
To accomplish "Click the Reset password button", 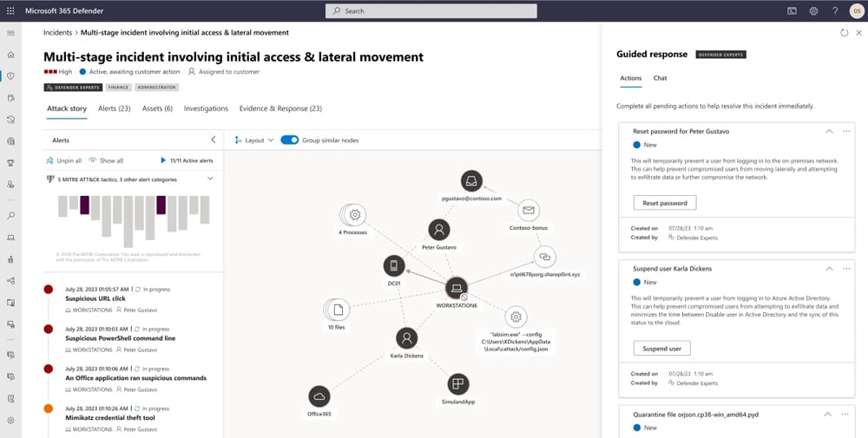I will pyautogui.click(x=664, y=203).
